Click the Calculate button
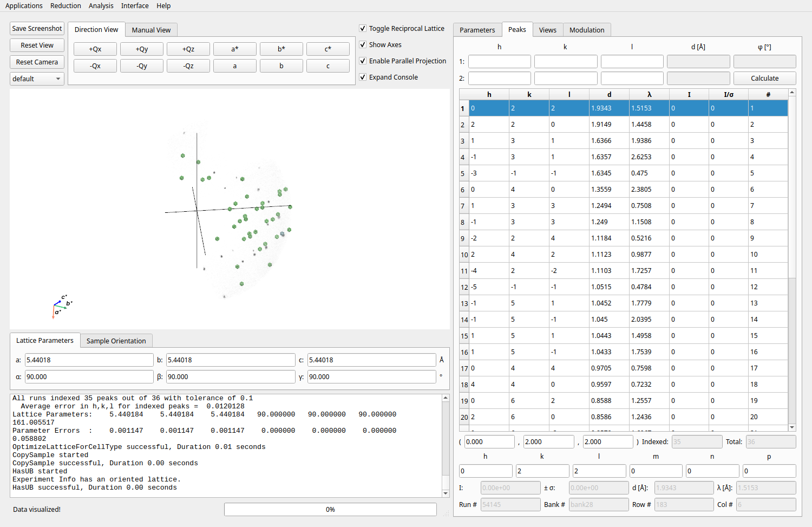The width and height of the screenshot is (812, 527). click(x=765, y=79)
